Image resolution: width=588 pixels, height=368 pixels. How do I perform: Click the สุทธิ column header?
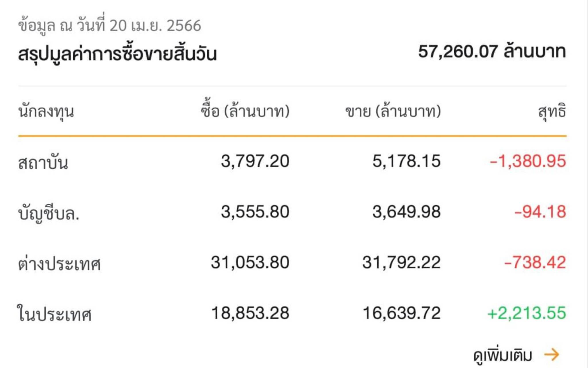point(552,112)
